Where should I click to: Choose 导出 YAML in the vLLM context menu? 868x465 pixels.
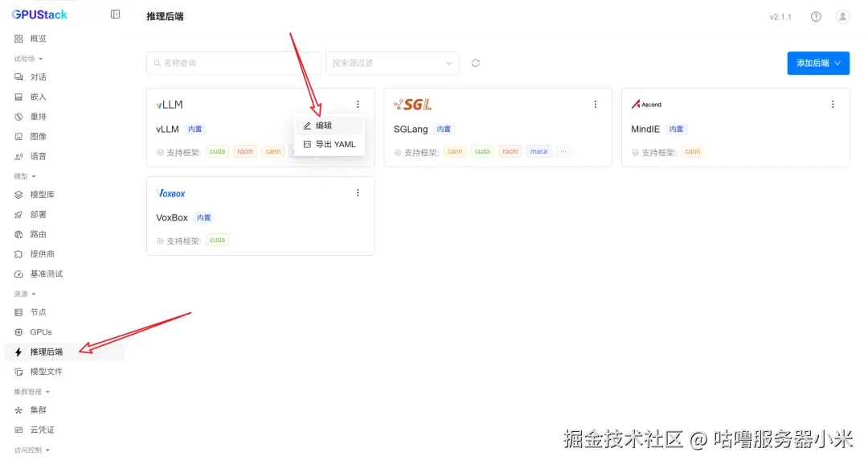(x=330, y=144)
